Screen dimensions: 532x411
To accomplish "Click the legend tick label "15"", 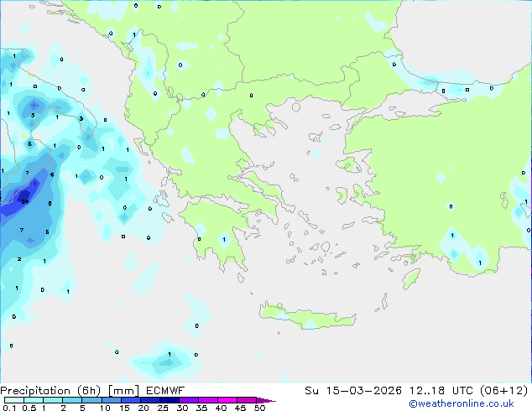I will 124,408.
